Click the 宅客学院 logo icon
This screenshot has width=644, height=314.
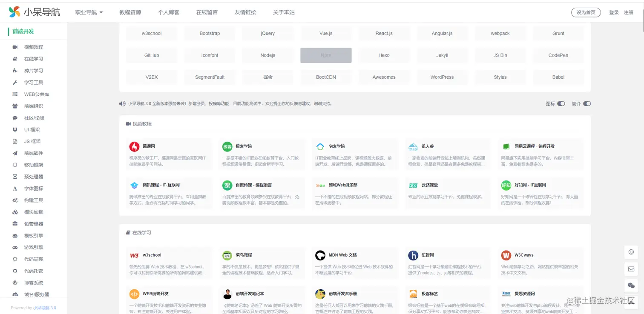coord(320,147)
